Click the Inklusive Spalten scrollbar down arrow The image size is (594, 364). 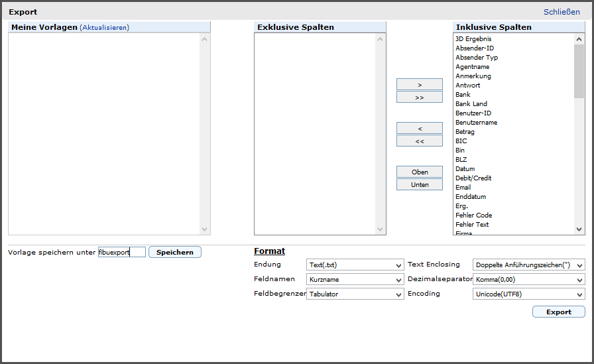pyautogui.click(x=579, y=229)
